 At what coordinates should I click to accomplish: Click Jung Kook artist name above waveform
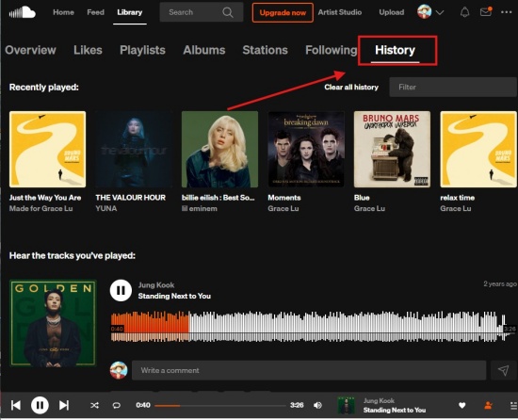pyautogui.click(x=156, y=285)
